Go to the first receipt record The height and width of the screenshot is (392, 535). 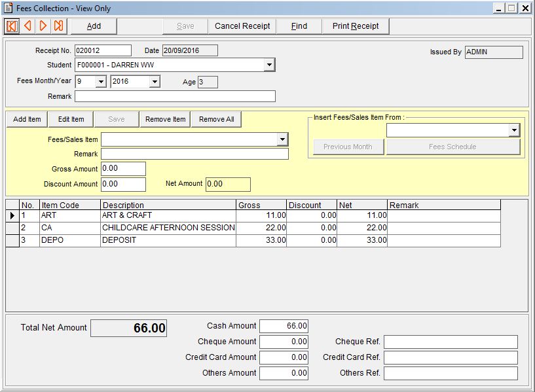(x=12, y=26)
